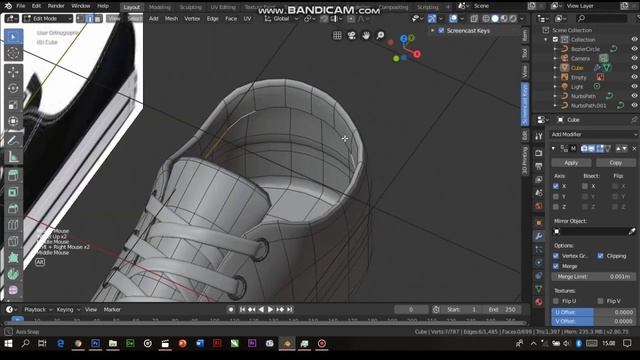Enable Bisect X checkbox

pyautogui.click(x=585, y=186)
